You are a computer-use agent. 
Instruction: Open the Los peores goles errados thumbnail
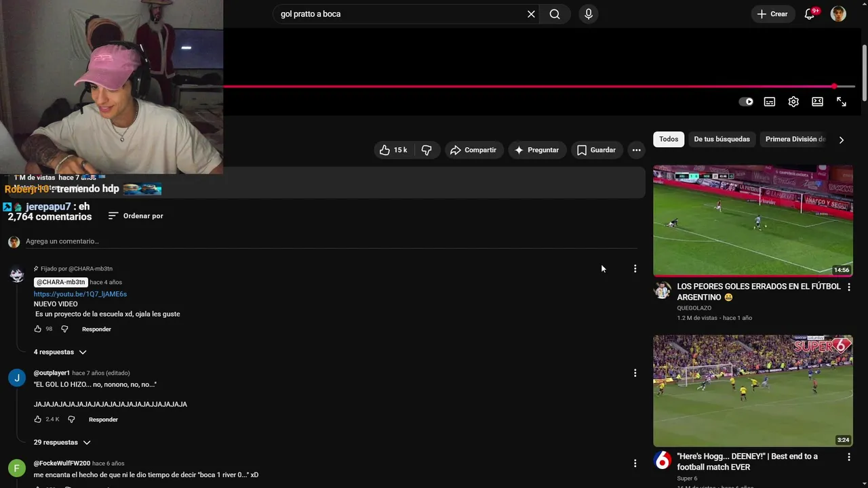[x=753, y=221]
